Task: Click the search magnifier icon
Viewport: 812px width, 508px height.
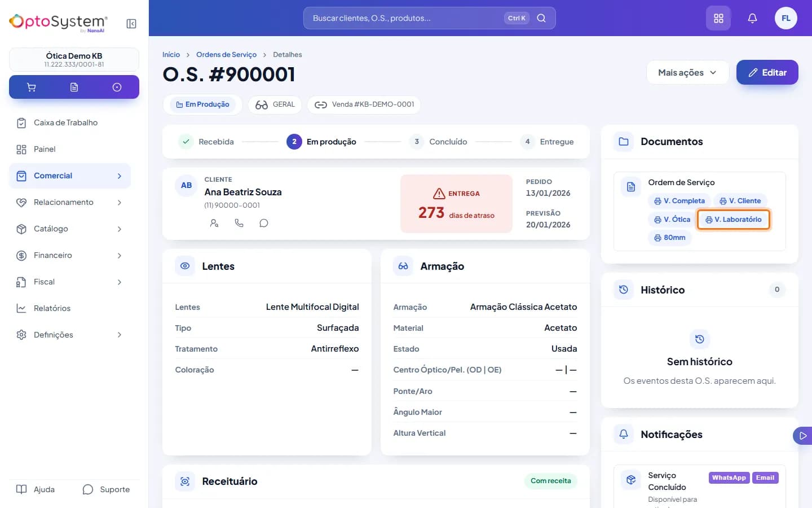Action: (541, 18)
